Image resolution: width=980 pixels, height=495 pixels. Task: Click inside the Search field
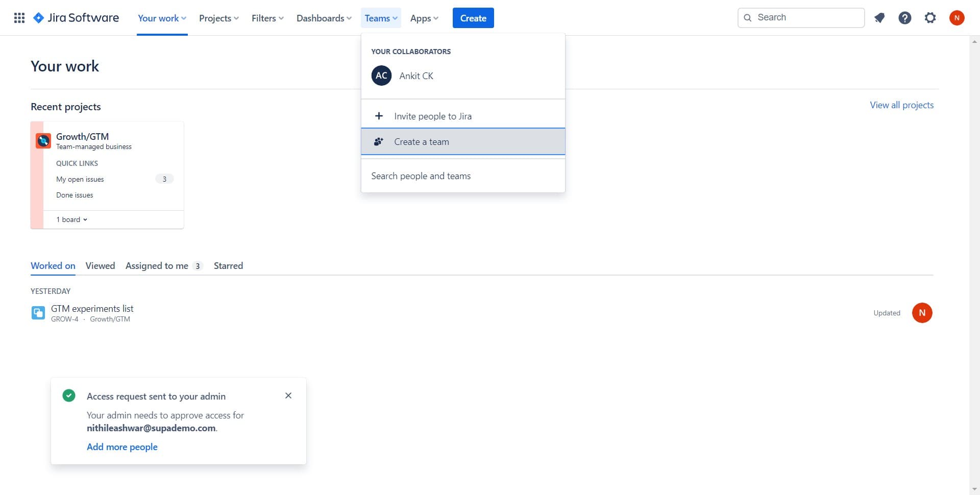[800, 17]
